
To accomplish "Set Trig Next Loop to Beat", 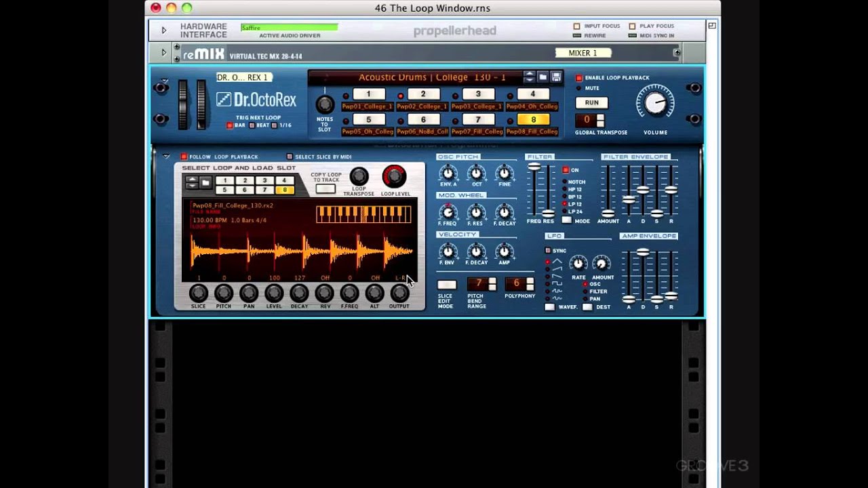I will coord(252,125).
